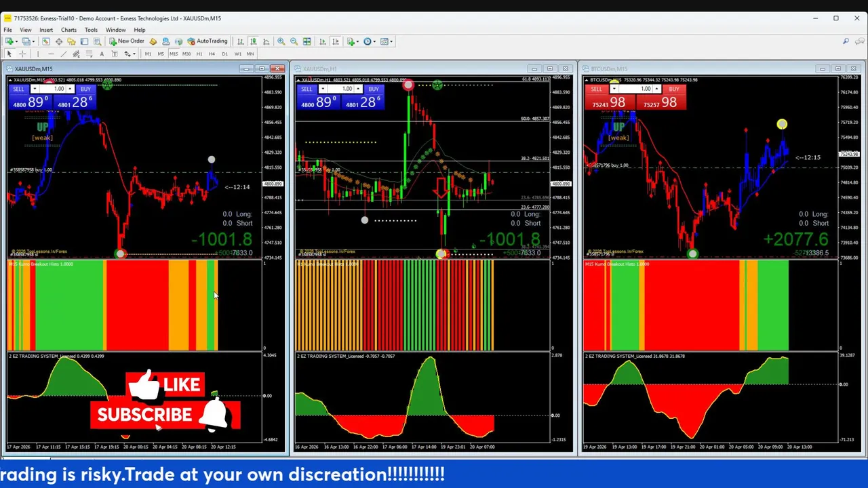Show the Terminal panel
The height and width of the screenshot is (488, 868).
(x=84, y=41)
